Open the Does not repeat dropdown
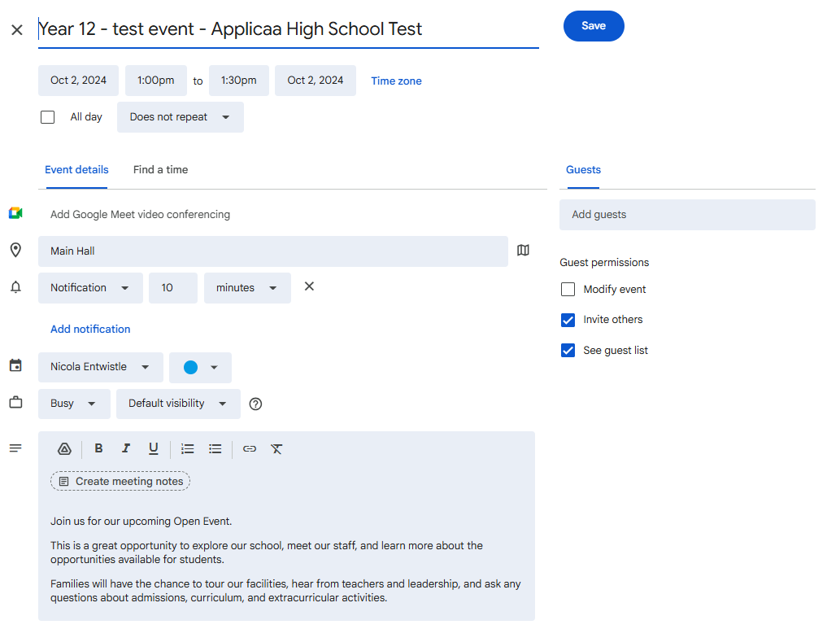This screenshot has height=642, width=840. (180, 116)
